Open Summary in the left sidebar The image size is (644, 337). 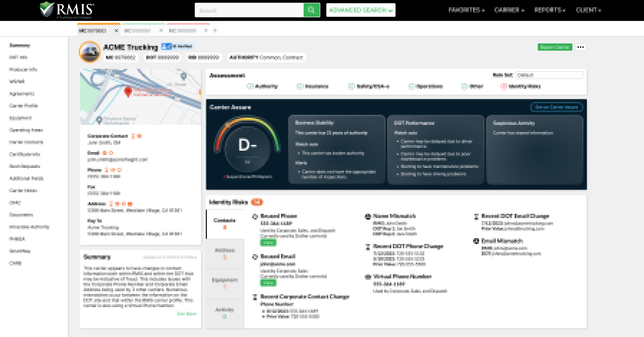[x=20, y=45]
